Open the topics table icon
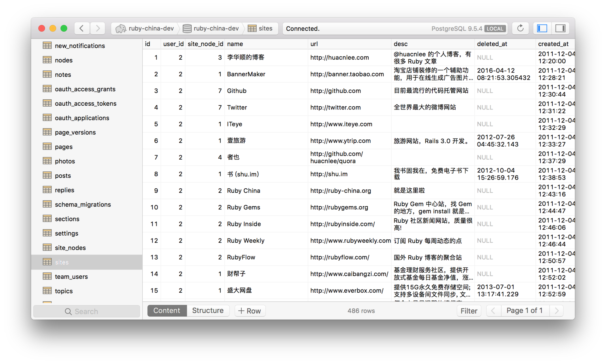The height and width of the screenshot is (364, 606). point(47,291)
